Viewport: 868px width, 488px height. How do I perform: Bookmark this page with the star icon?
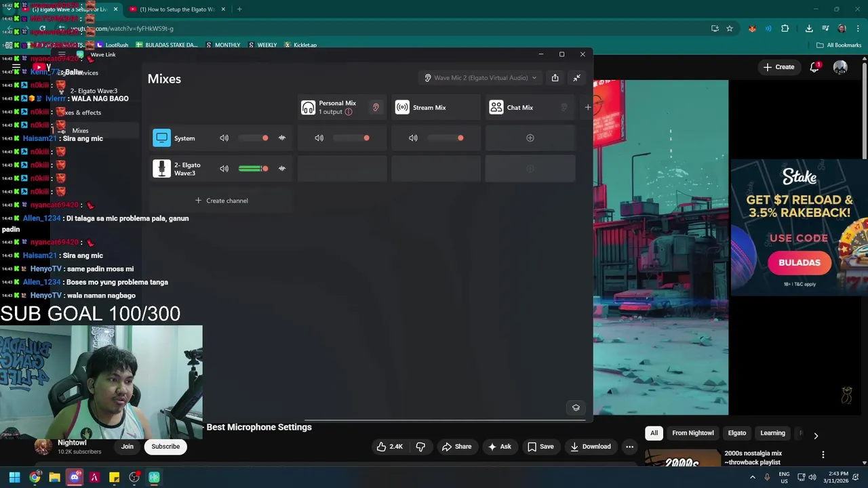(730, 28)
